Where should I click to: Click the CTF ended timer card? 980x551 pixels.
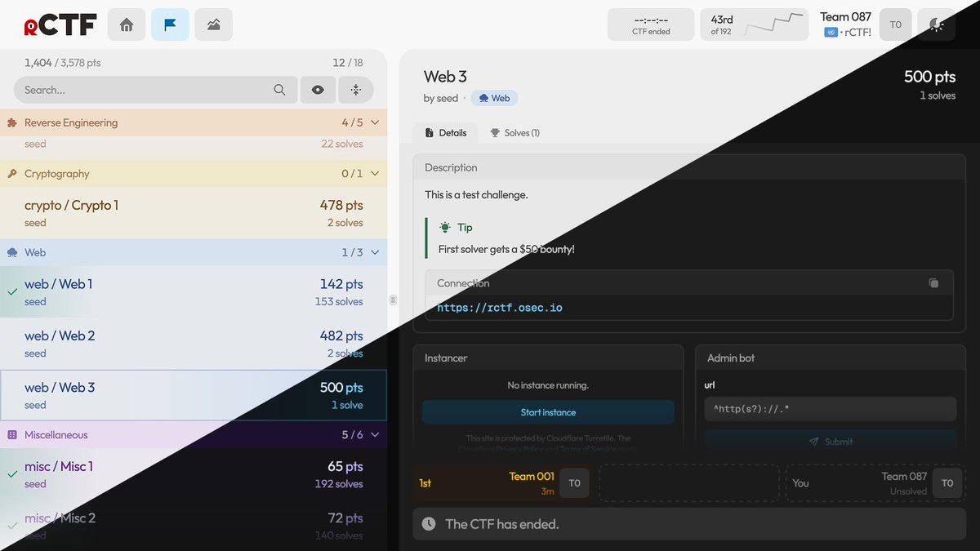pos(651,24)
